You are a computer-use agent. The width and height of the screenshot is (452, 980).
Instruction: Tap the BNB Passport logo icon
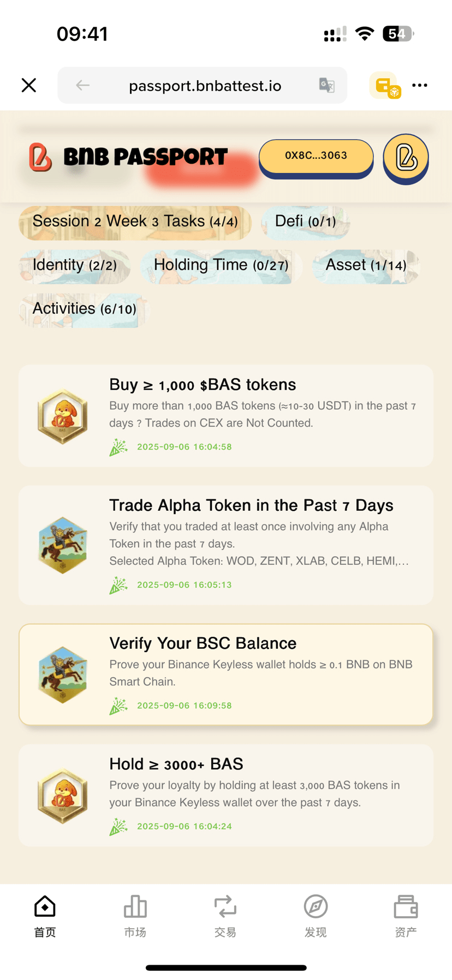click(x=40, y=157)
